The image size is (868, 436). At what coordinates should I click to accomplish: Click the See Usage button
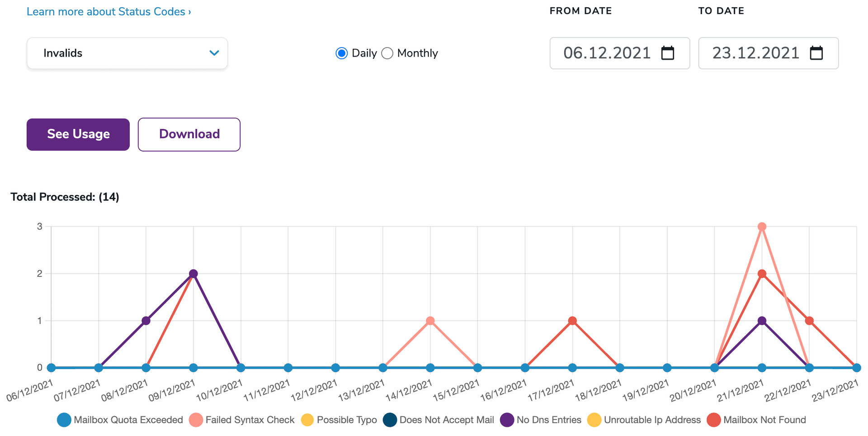point(78,134)
